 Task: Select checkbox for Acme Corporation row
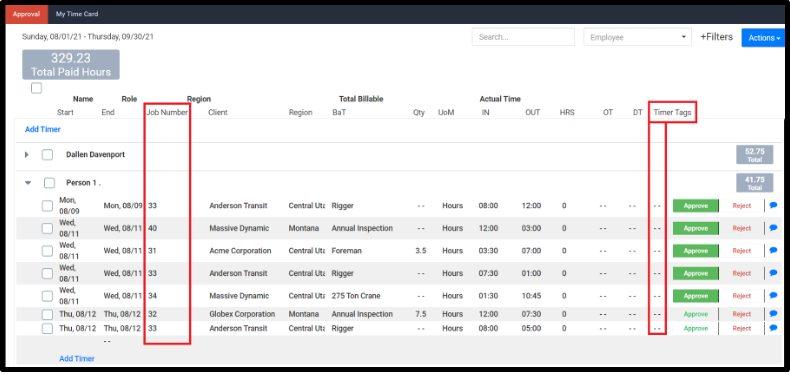[47, 251]
